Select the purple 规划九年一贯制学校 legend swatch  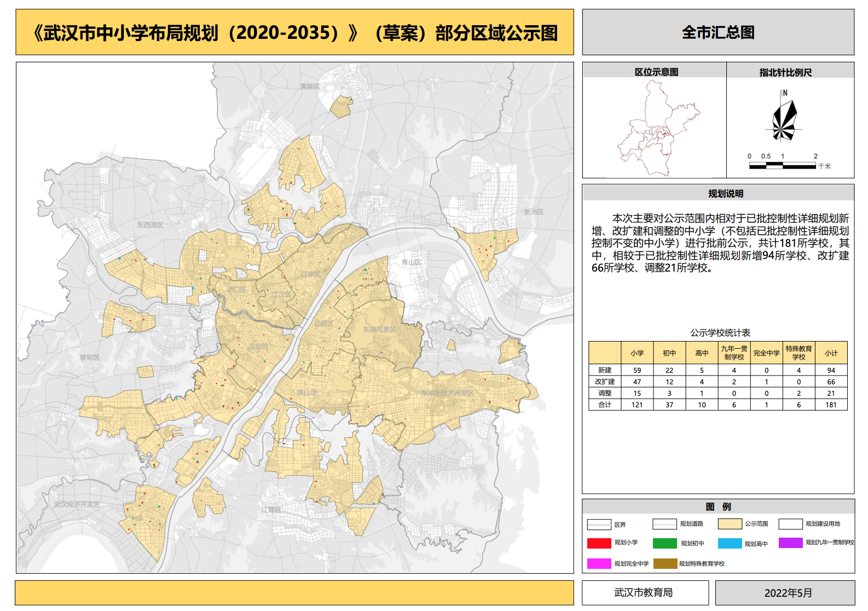[790, 543]
